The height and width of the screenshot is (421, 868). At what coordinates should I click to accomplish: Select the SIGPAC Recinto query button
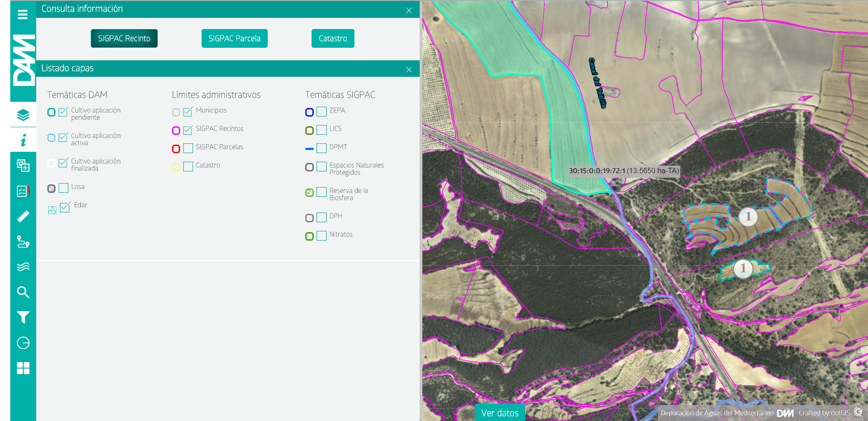(x=124, y=38)
